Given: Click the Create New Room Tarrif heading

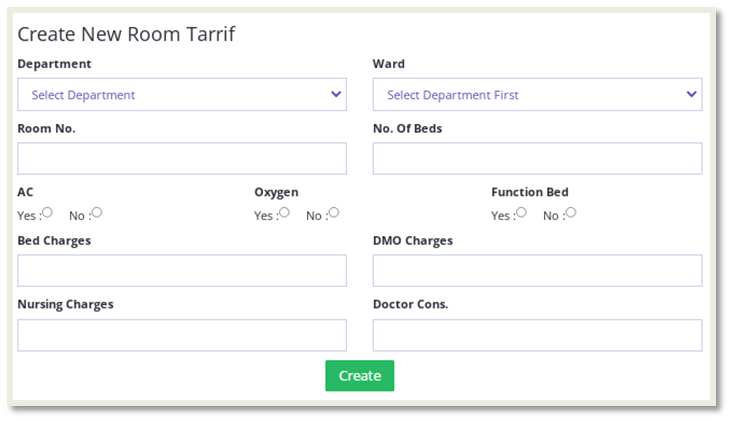Looking at the screenshot, I should click(x=126, y=33).
